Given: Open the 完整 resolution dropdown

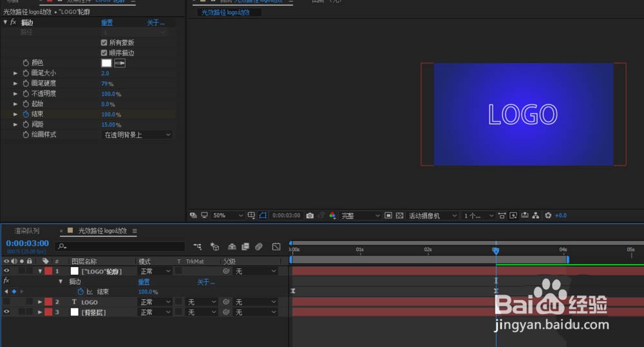Looking at the screenshot, I should pos(361,215).
